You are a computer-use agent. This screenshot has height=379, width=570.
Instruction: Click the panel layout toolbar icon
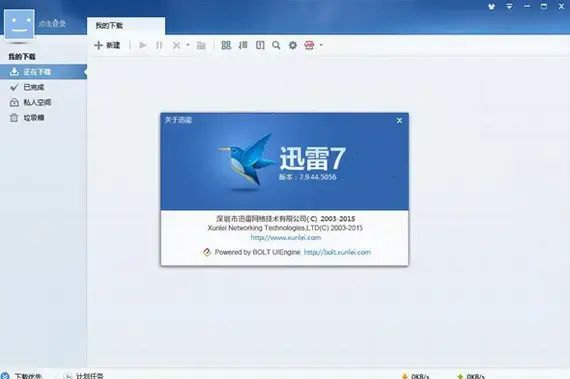click(260, 45)
